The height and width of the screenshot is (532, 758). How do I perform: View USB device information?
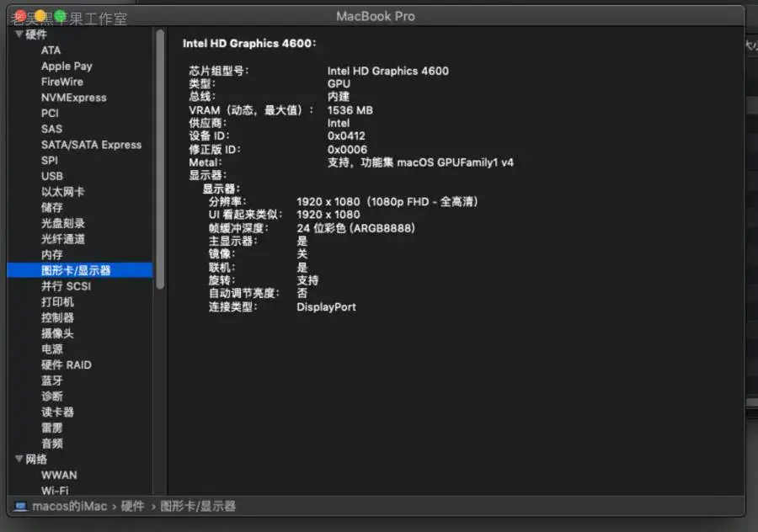51,177
